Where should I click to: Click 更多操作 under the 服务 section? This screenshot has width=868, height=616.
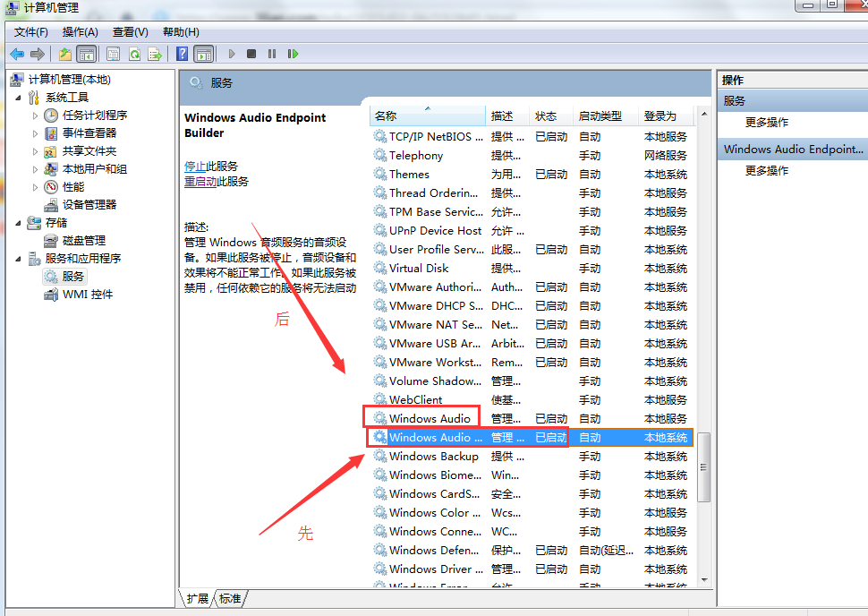coord(767,123)
